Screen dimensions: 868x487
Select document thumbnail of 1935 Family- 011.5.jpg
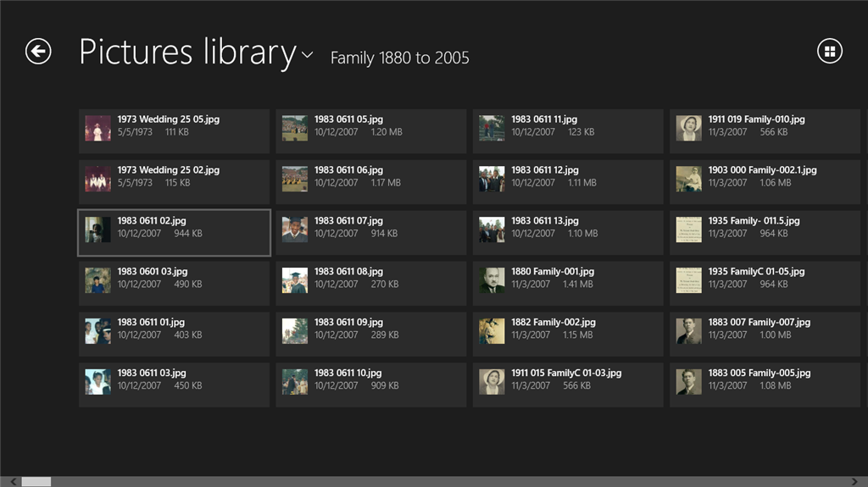688,230
